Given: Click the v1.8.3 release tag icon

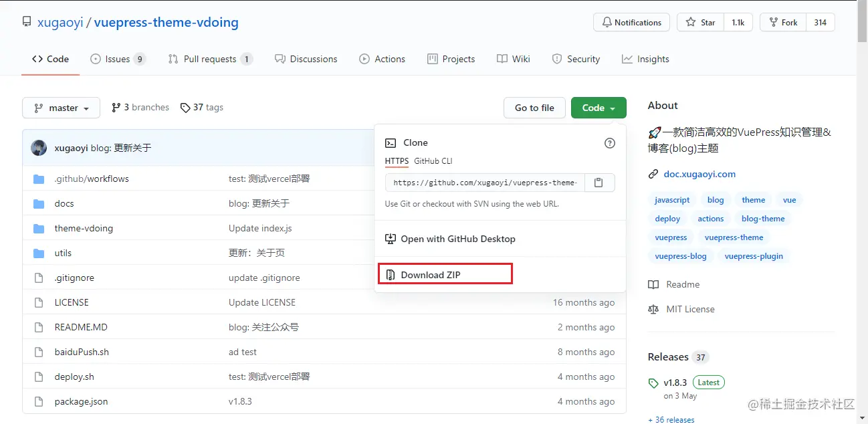Looking at the screenshot, I should click(x=653, y=383).
